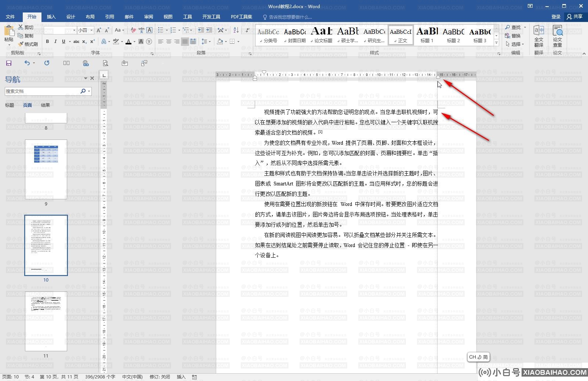Apply the Body text (正文) style
The image size is (588, 381).
point(401,35)
